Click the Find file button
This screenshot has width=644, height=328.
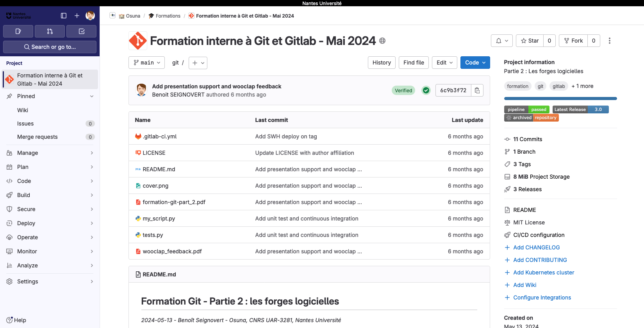pos(414,63)
